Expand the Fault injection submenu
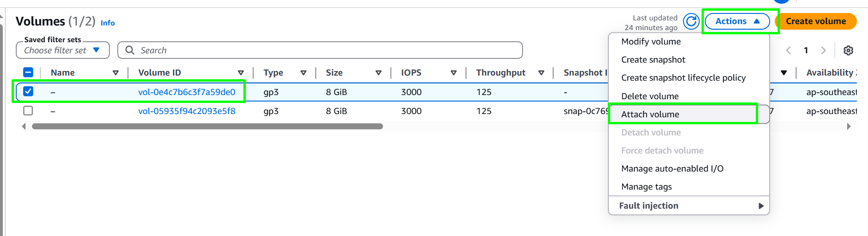The image size is (868, 236). click(x=689, y=206)
